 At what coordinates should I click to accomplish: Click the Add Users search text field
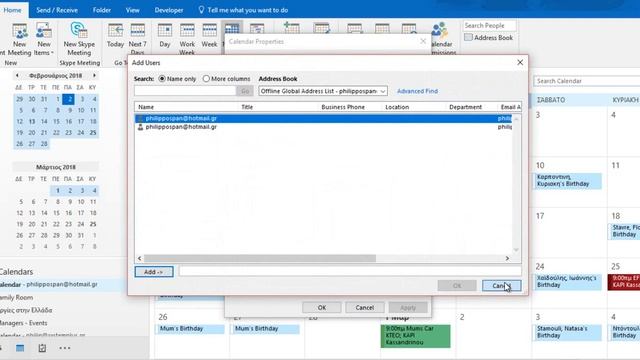[185, 91]
